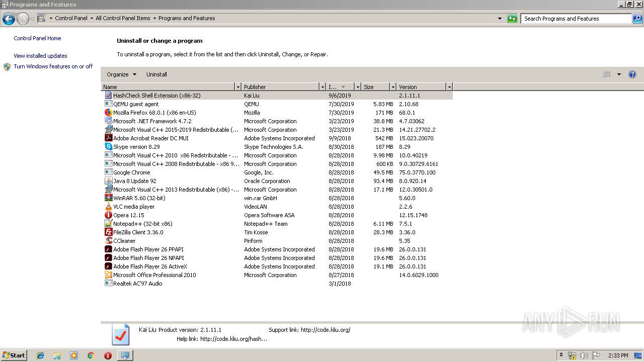Viewport: 644px width, 362px height.
Task: Click the QEMU guest agent icon
Action: click(x=108, y=104)
